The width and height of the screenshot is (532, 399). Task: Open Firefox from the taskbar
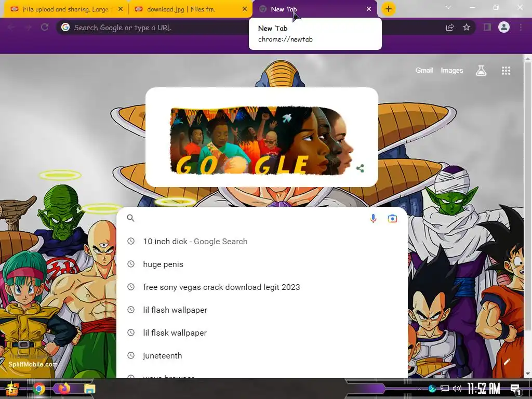(x=64, y=388)
